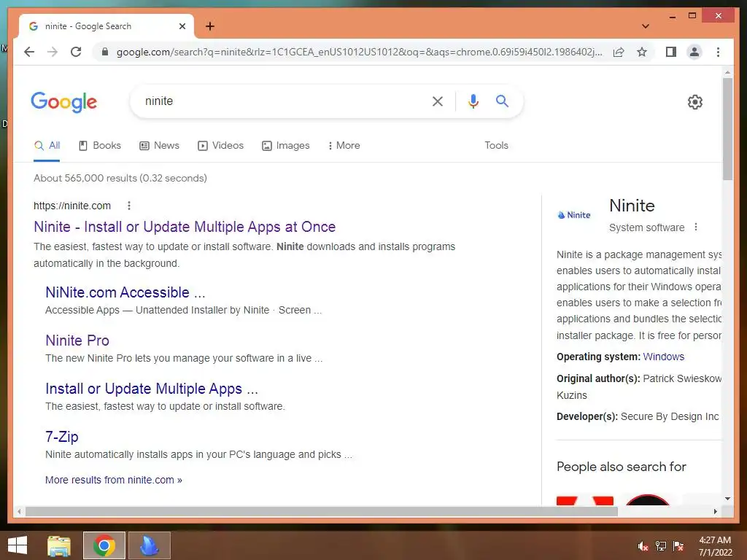The height and width of the screenshot is (560, 747).
Task: Share this page from the address bar
Action: coord(619,52)
